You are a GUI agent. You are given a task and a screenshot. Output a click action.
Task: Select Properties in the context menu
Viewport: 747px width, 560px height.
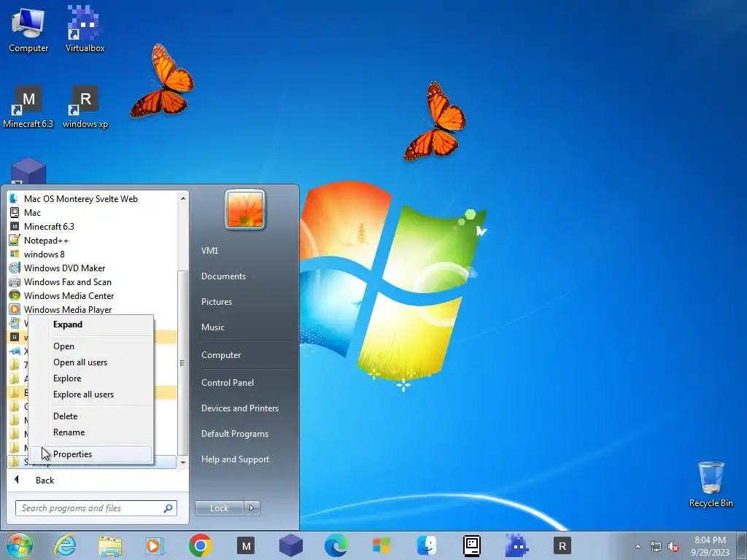tap(91, 454)
